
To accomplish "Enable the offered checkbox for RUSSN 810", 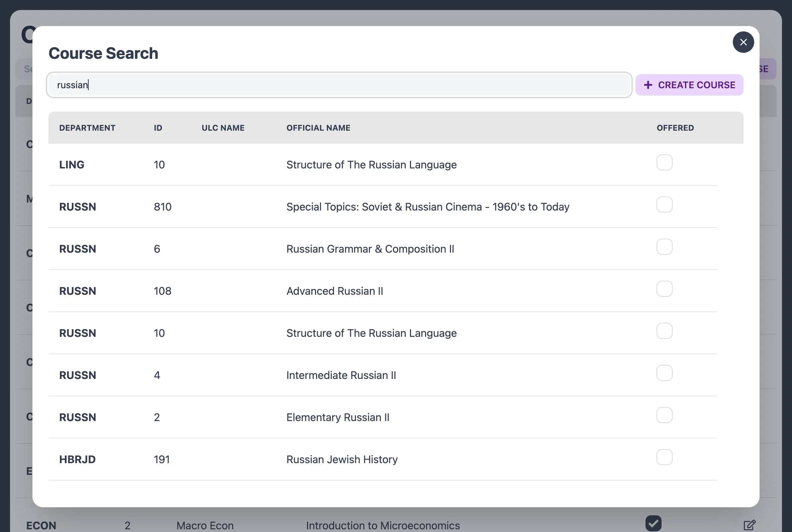I will (664, 205).
